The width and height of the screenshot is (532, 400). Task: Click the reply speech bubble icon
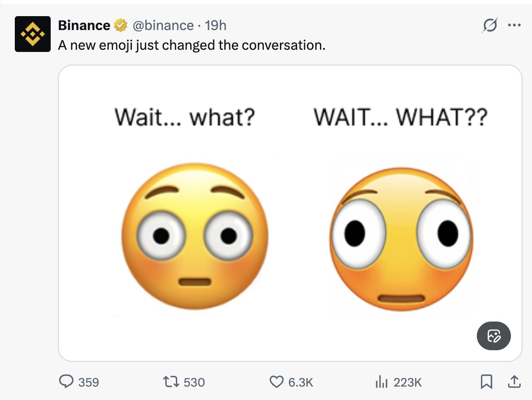(67, 382)
